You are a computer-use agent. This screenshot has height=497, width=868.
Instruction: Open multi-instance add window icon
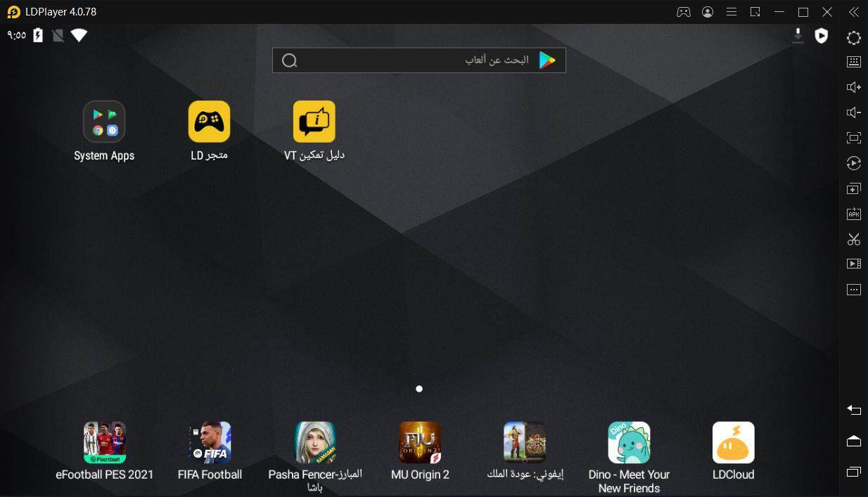coord(854,188)
